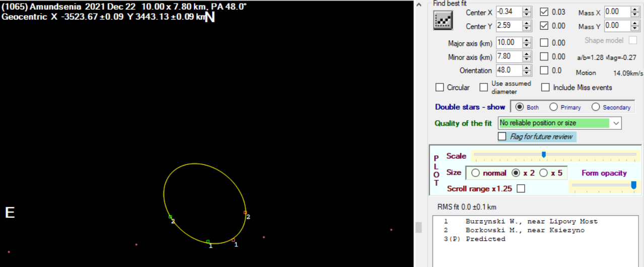
Task: Click the Motion 14.09km/s value
Action: click(628, 73)
